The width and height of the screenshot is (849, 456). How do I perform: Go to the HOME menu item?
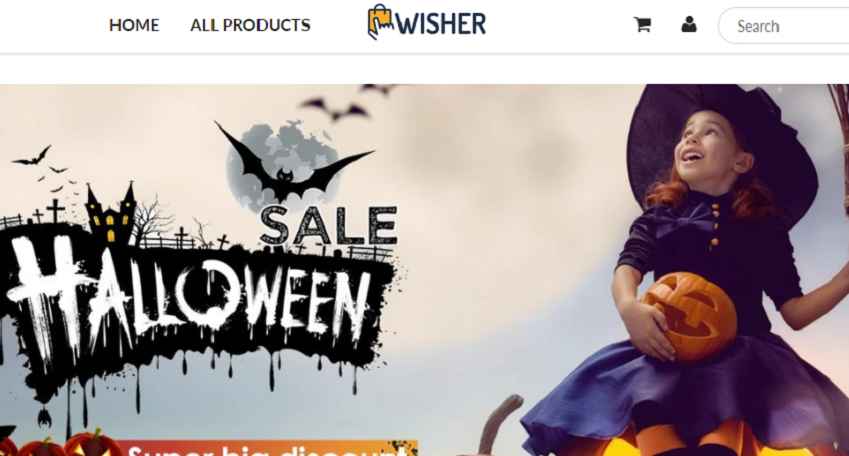tap(134, 25)
